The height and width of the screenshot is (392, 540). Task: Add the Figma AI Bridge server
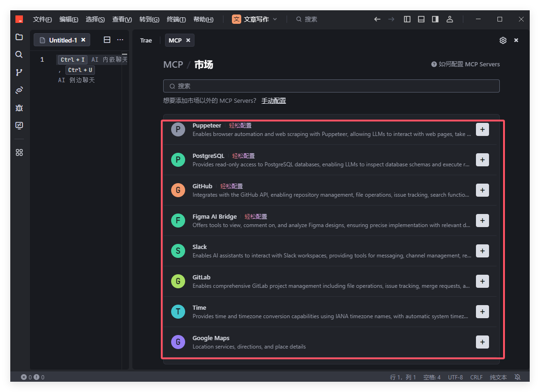(x=482, y=221)
